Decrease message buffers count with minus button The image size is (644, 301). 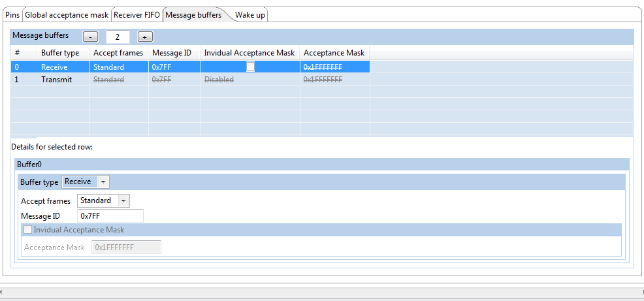tap(90, 37)
